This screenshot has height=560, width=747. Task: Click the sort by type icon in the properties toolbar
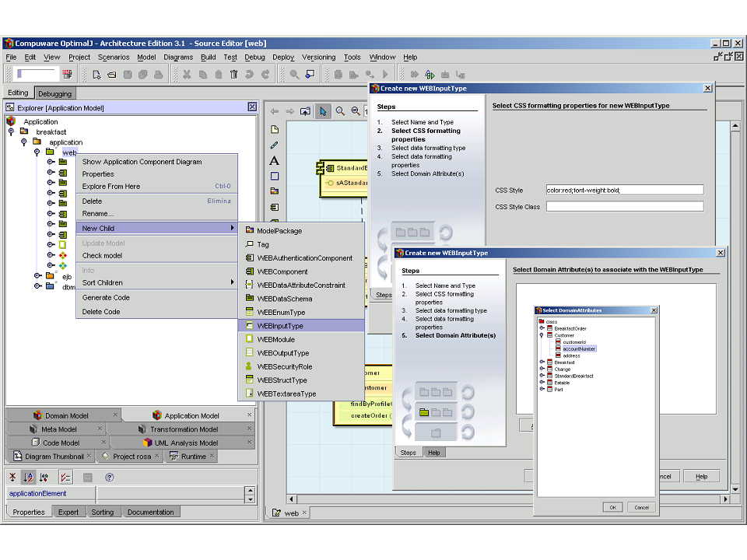pos(44,477)
